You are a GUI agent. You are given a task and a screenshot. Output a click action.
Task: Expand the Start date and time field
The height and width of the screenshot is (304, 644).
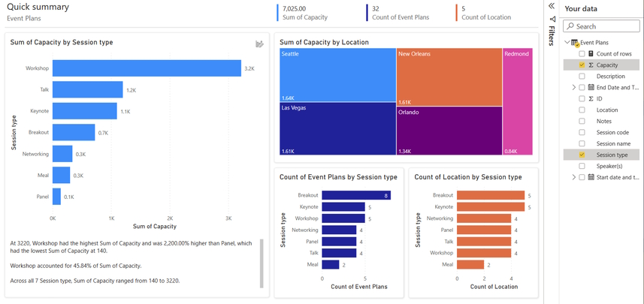click(574, 177)
